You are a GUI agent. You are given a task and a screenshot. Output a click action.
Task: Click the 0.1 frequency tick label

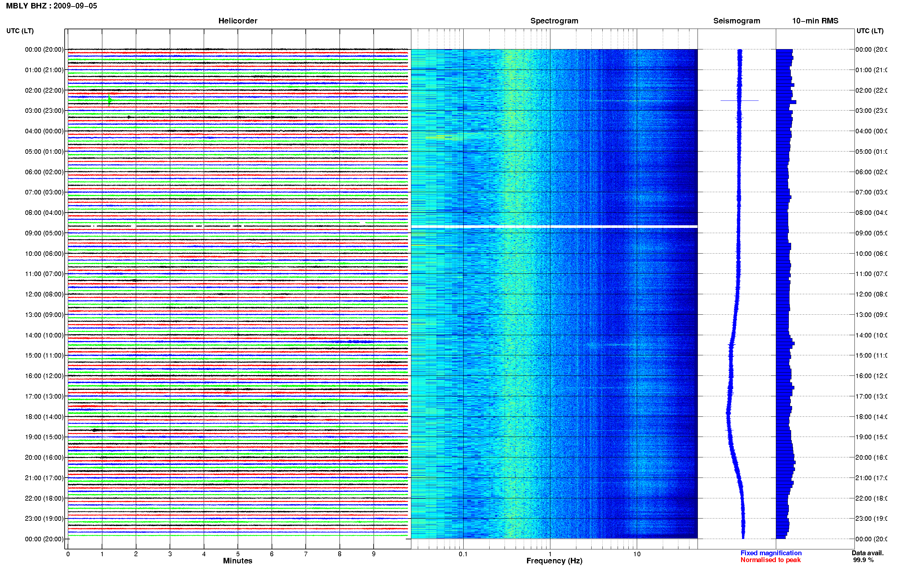click(x=463, y=554)
